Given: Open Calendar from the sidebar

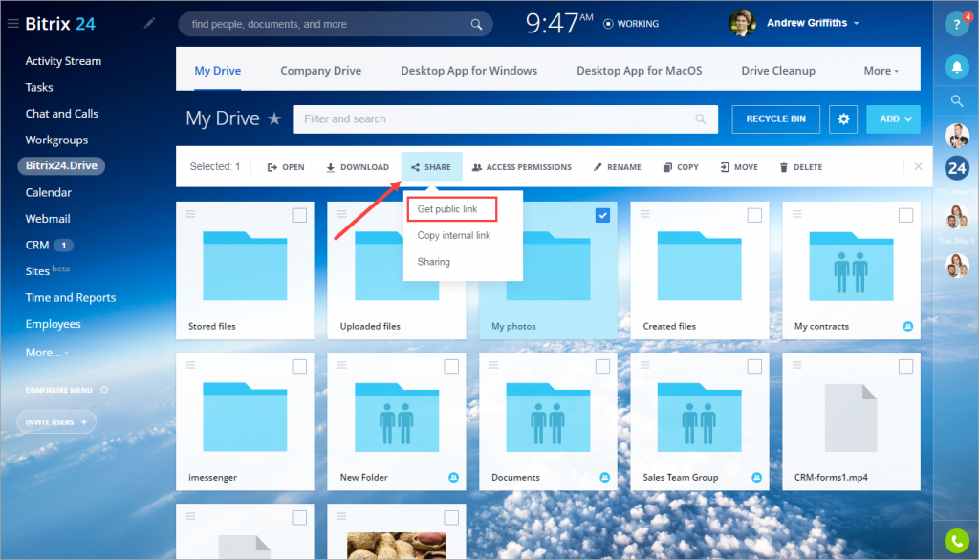Looking at the screenshot, I should [48, 192].
